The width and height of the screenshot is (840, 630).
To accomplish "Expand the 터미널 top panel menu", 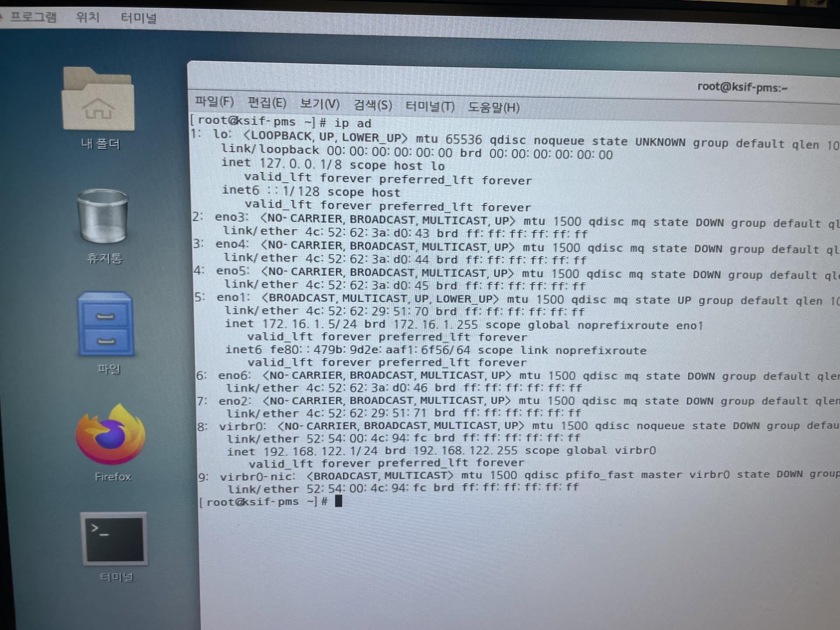I will pos(139,18).
